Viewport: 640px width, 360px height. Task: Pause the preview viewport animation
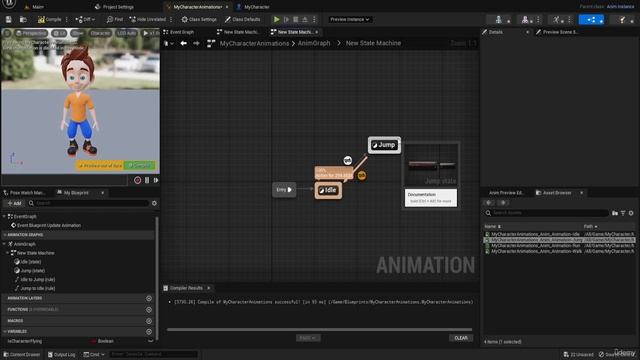click(147, 180)
